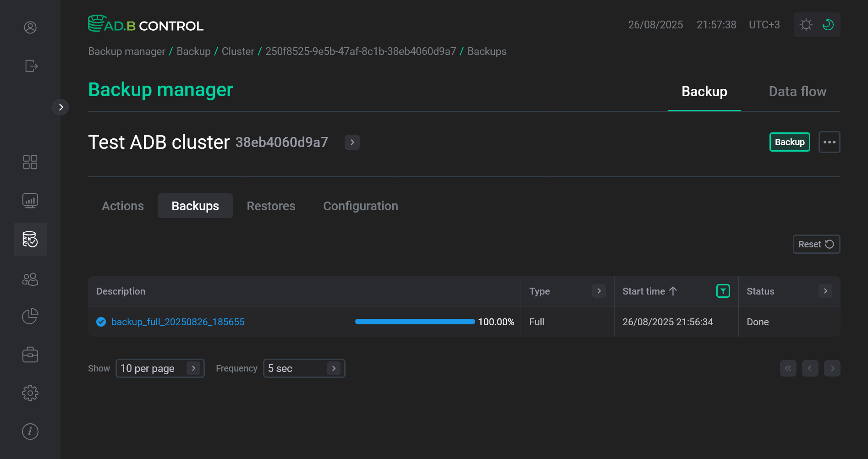Open the Show per-page selector
The image size is (868, 459).
[x=160, y=368]
